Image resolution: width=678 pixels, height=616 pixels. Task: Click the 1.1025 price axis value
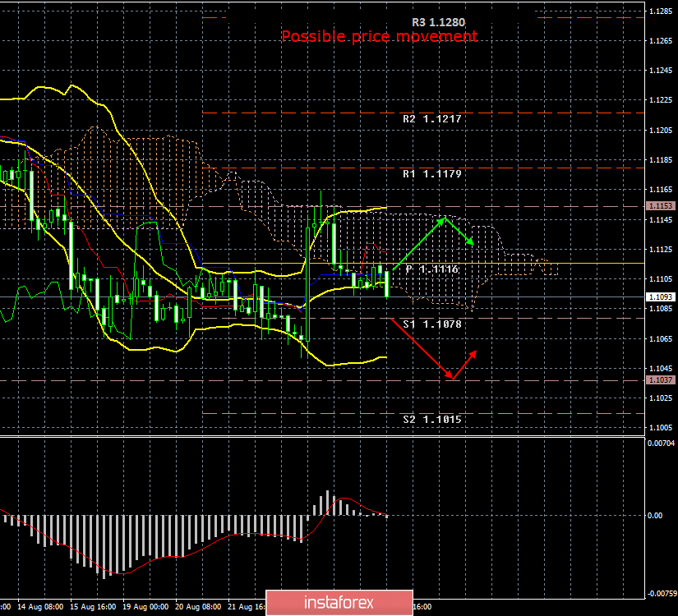(x=661, y=398)
